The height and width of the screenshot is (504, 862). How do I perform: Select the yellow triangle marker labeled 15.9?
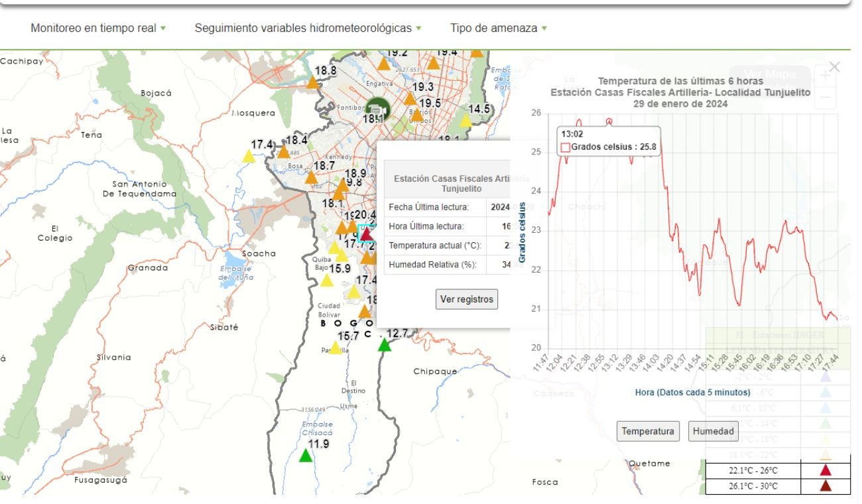326,281
